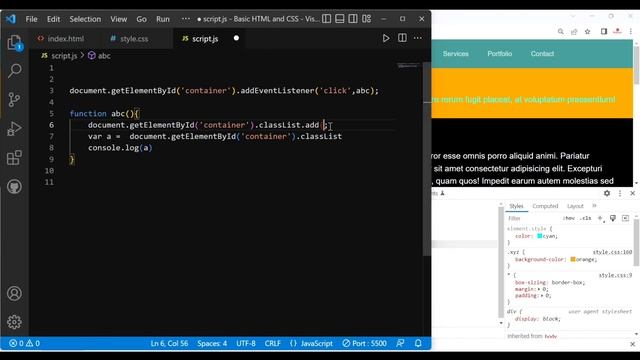Open the Contact link on the webpage

(542, 53)
